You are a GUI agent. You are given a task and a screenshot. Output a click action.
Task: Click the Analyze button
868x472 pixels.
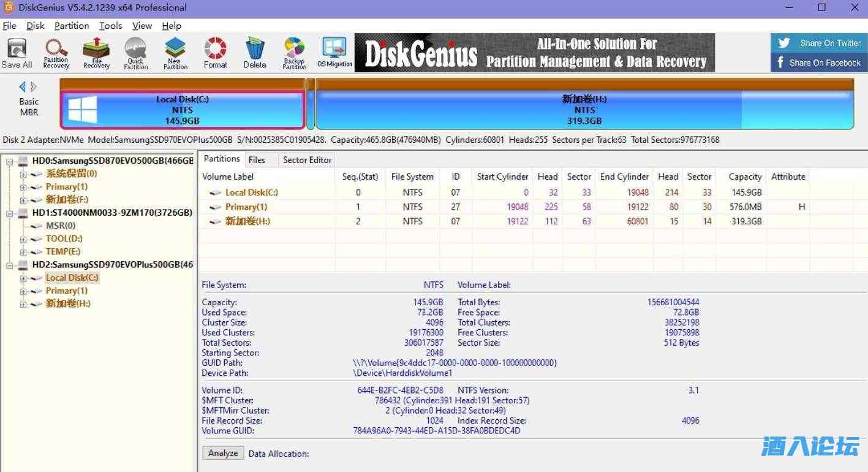click(223, 453)
